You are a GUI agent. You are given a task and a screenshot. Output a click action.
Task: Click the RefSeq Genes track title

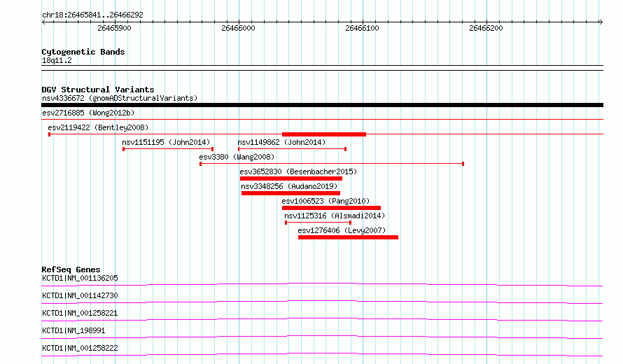coord(71,269)
